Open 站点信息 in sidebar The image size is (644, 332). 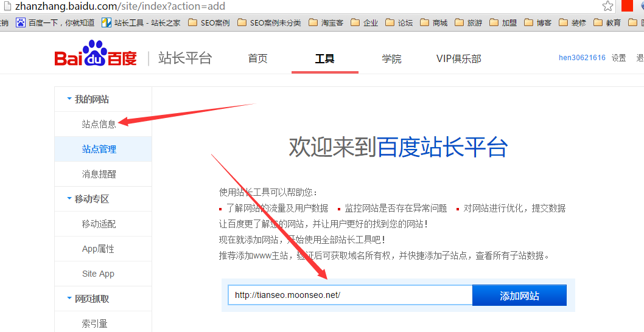point(99,124)
